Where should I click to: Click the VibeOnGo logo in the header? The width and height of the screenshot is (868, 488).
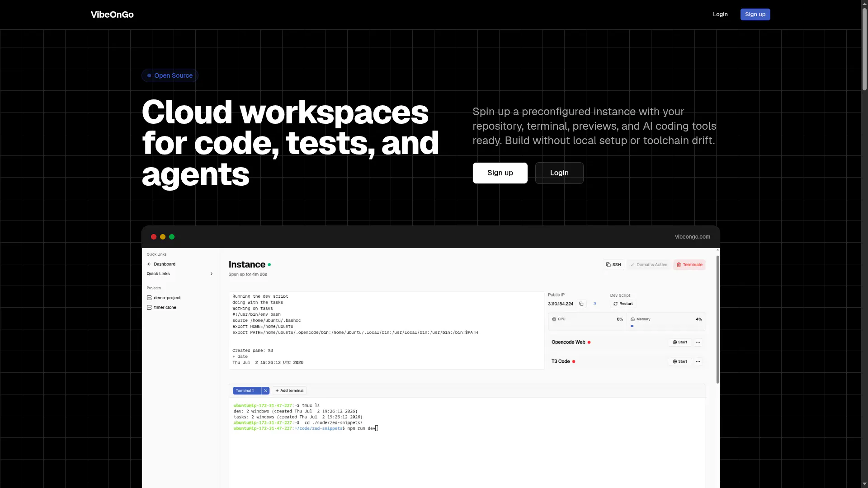[112, 14]
